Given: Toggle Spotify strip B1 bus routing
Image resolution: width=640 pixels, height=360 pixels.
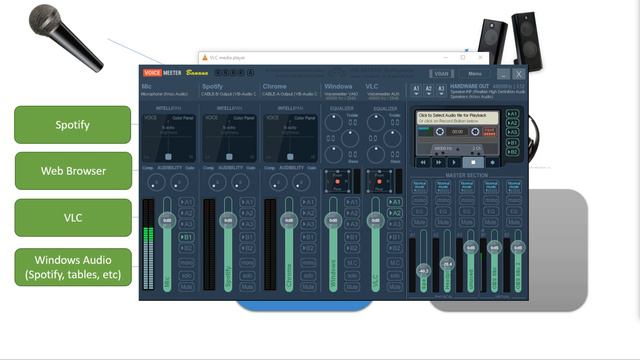Looking at the screenshot, I should click(x=247, y=237).
